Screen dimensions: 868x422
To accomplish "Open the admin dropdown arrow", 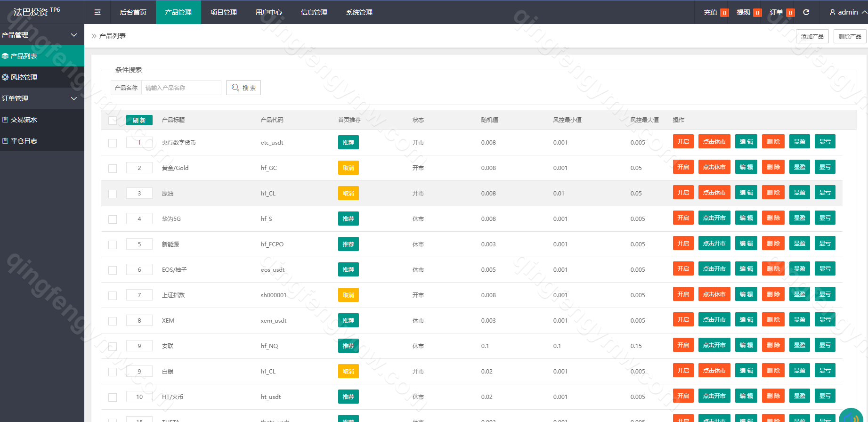I will 864,12.
